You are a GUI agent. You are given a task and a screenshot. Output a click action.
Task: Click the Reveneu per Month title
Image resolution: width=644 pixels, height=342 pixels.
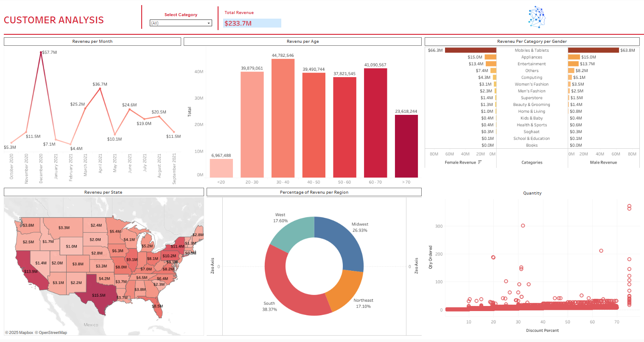92,42
